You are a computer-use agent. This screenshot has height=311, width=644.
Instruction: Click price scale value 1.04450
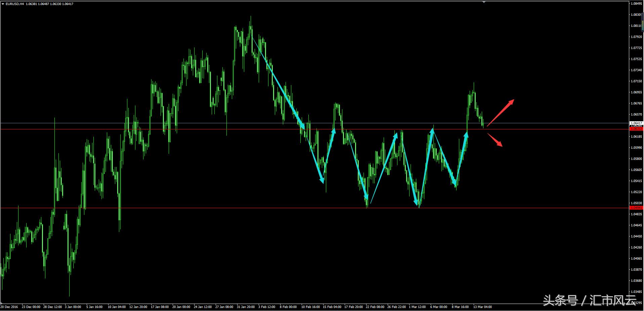[x=636, y=236]
